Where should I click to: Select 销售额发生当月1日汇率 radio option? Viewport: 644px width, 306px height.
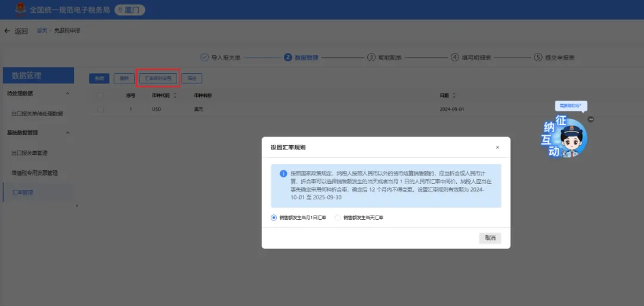(274, 218)
